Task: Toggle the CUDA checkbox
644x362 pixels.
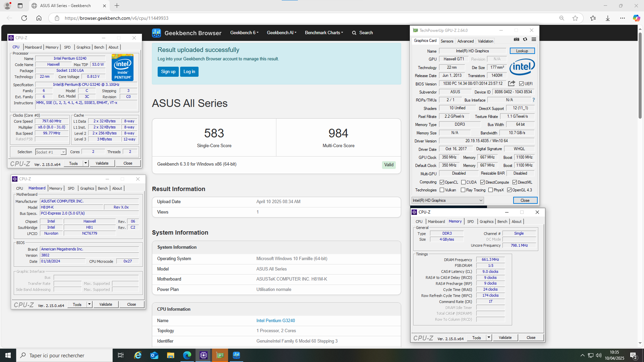Action: coord(463,182)
